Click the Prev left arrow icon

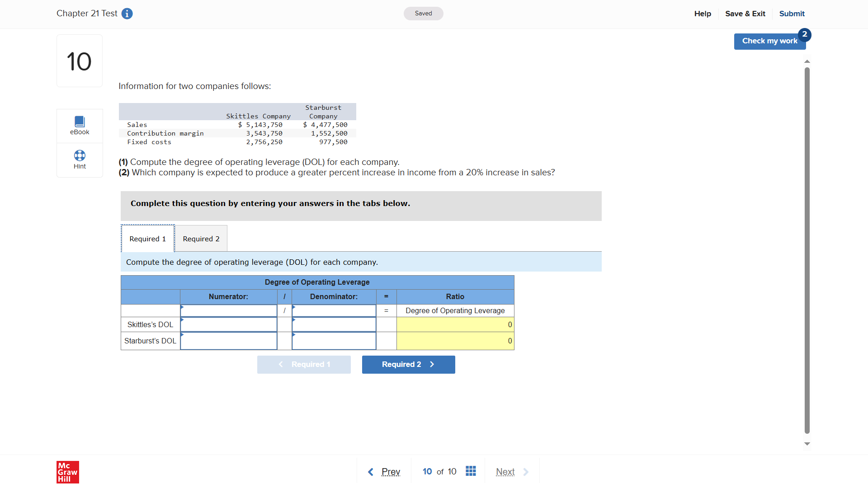tap(371, 472)
